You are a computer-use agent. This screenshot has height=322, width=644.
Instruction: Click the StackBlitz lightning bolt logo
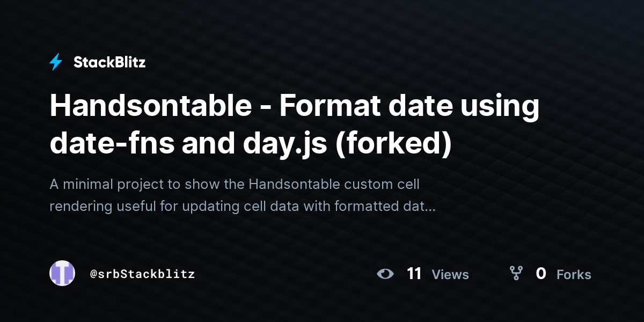click(x=56, y=62)
